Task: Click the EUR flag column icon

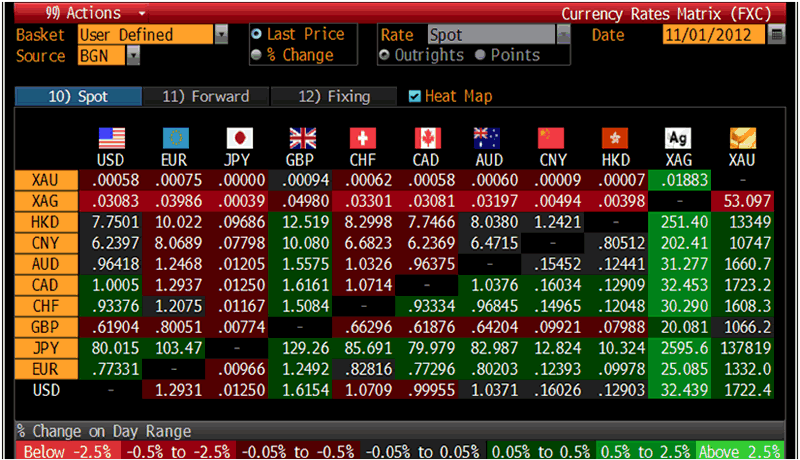Action: [x=174, y=139]
